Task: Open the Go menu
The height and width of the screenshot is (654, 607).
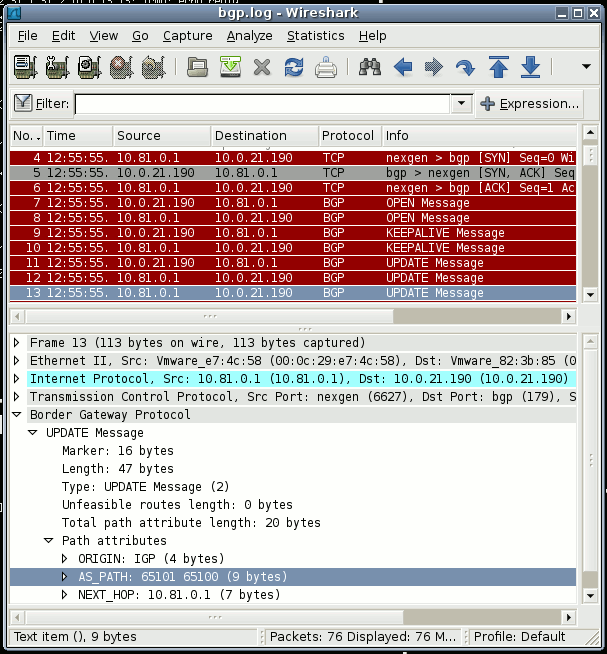Action: click(140, 36)
